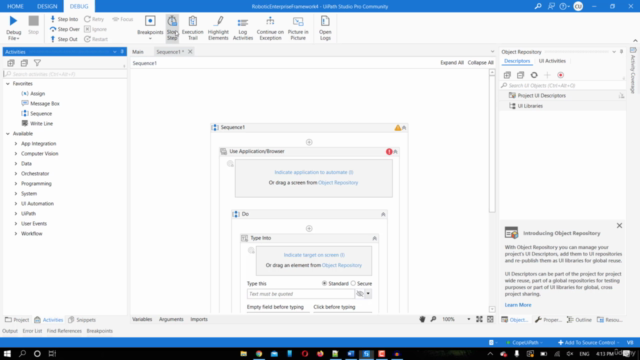The height and width of the screenshot is (360, 640).
Task: Click the error icon on Use Application/Browser
Action: pyautogui.click(x=389, y=151)
